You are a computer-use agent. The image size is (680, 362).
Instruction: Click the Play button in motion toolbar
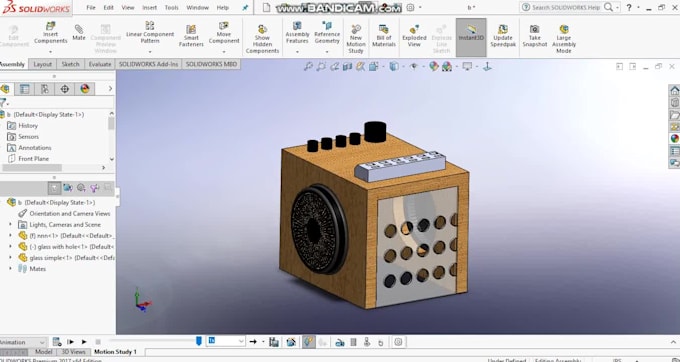(84, 342)
